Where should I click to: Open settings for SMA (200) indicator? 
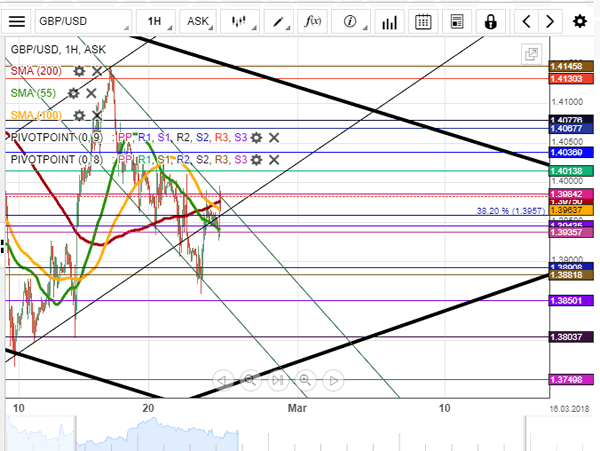[79, 71]
